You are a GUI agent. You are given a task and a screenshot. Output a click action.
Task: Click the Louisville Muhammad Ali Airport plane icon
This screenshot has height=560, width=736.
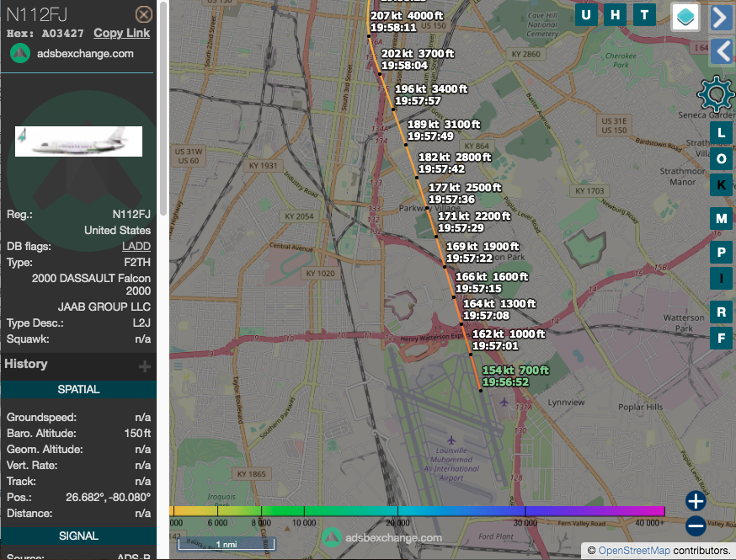coord(451,440)
